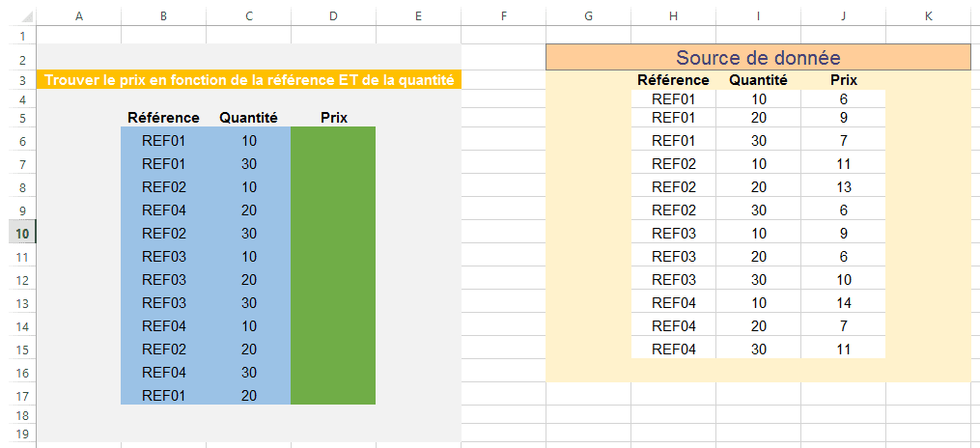The height and width of the screenshot is (448, 980).
Task: Click the orange 'Trouver le prix' title banner
Action: pos(249,80)
